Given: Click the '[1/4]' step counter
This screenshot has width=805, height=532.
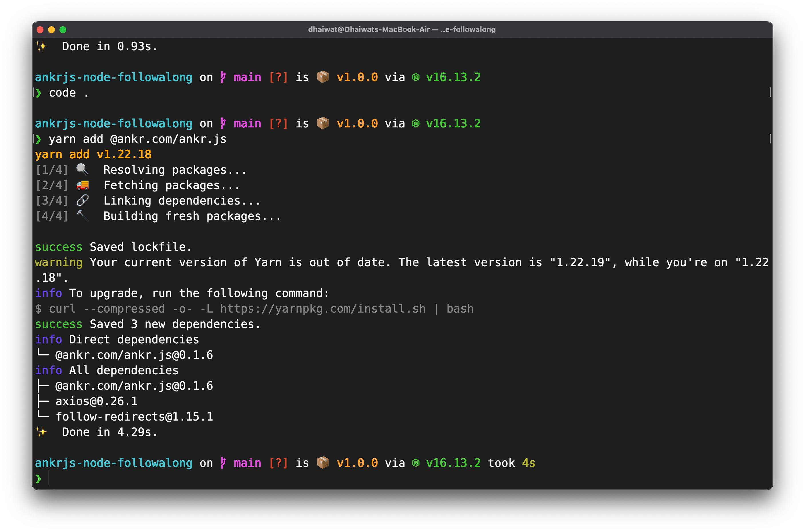Looking at the screenshot, I should 52,170.
